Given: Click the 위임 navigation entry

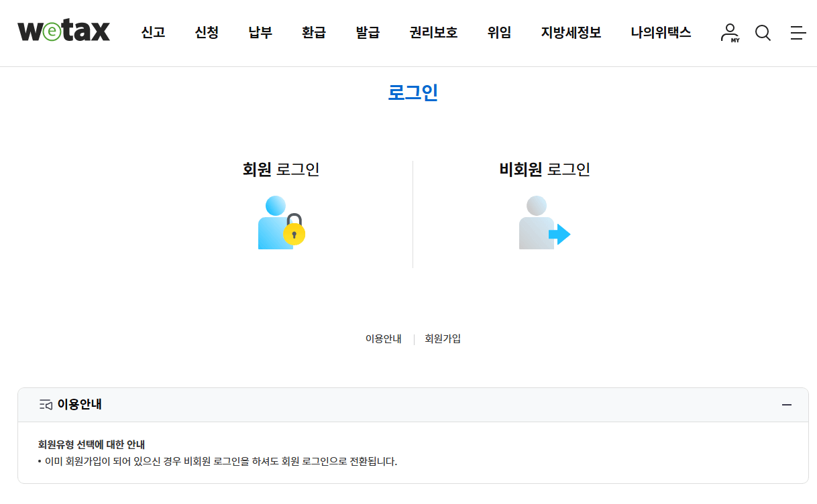Looking at the screenshot, I should click(499, 33).
